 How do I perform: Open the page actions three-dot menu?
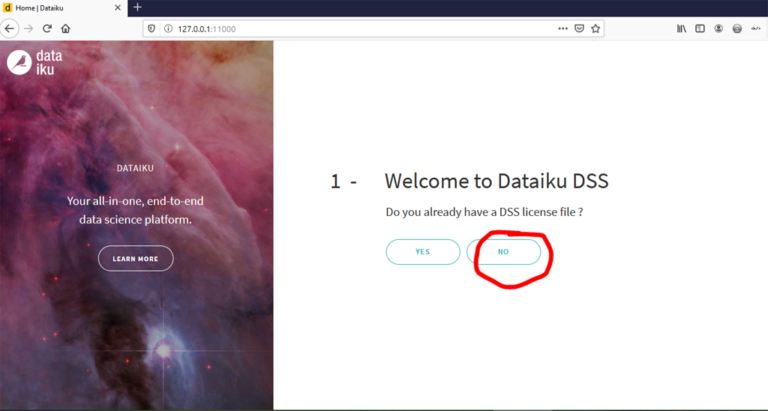pyautogui.click(x=563, y=28)
